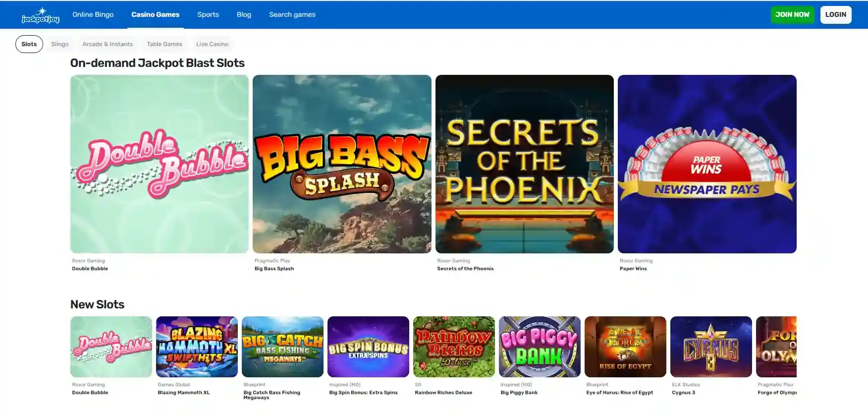Select the Casino Games tab
The width and height of the screenshot is (868, 416).
pos(156,14)
